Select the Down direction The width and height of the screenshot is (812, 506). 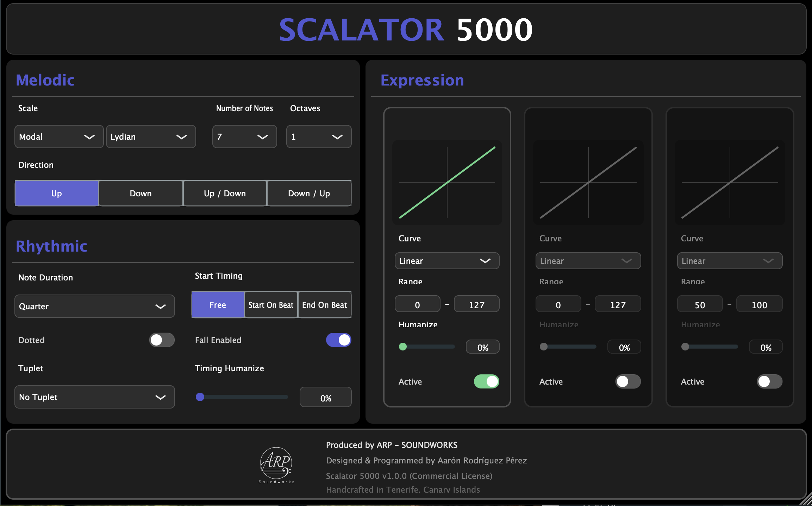tap(141, 193)
